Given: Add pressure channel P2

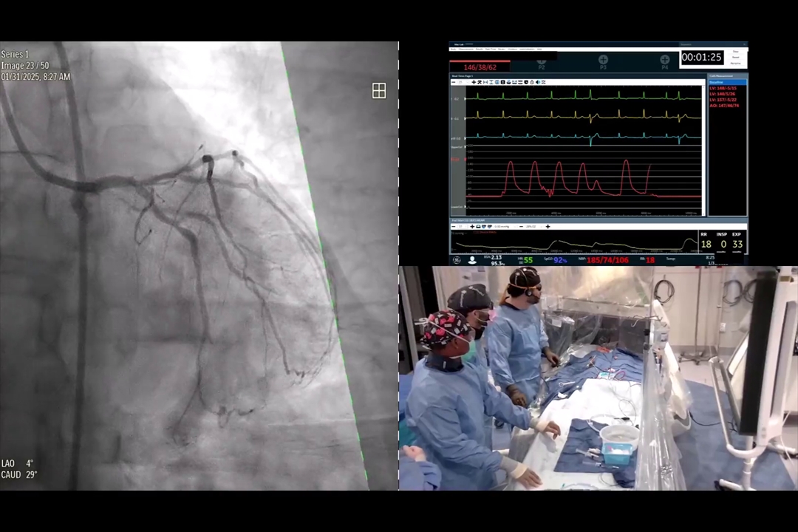Looking at the screenshot, I should 541,61.
